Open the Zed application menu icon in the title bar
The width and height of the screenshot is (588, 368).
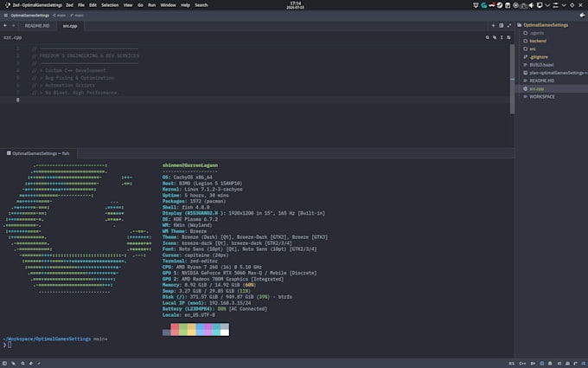click(8, 5)
